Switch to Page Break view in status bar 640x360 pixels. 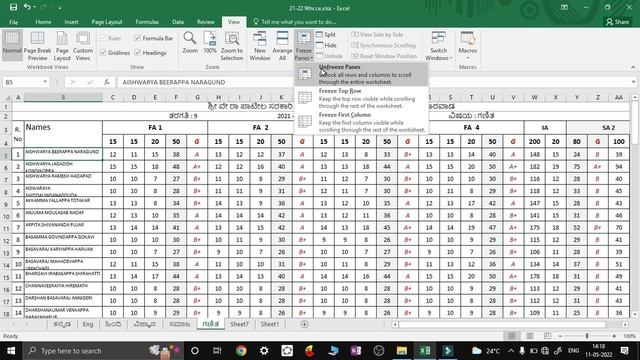[547, 336]
